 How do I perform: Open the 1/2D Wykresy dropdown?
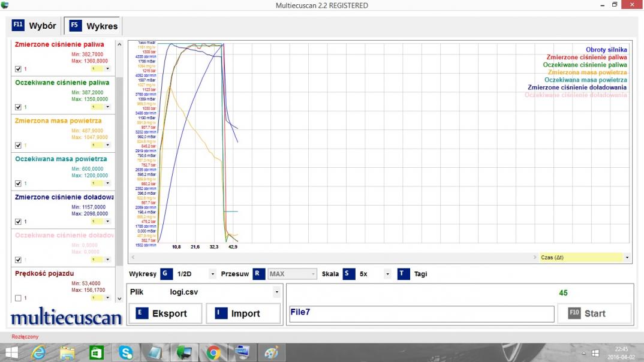coord(212,274)
